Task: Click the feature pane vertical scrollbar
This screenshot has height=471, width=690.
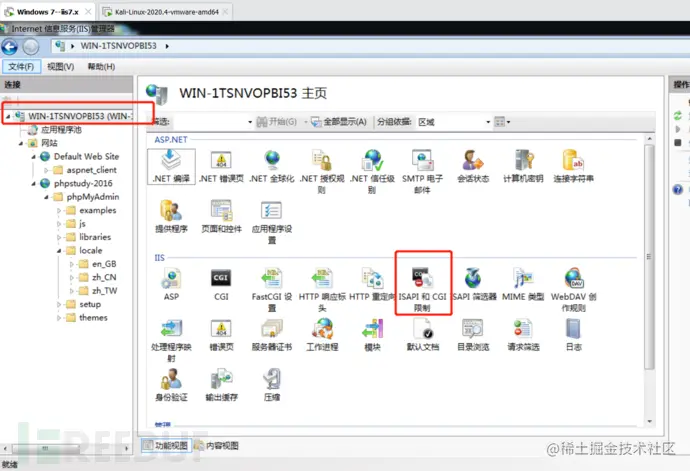Action: tap(650, 256)
